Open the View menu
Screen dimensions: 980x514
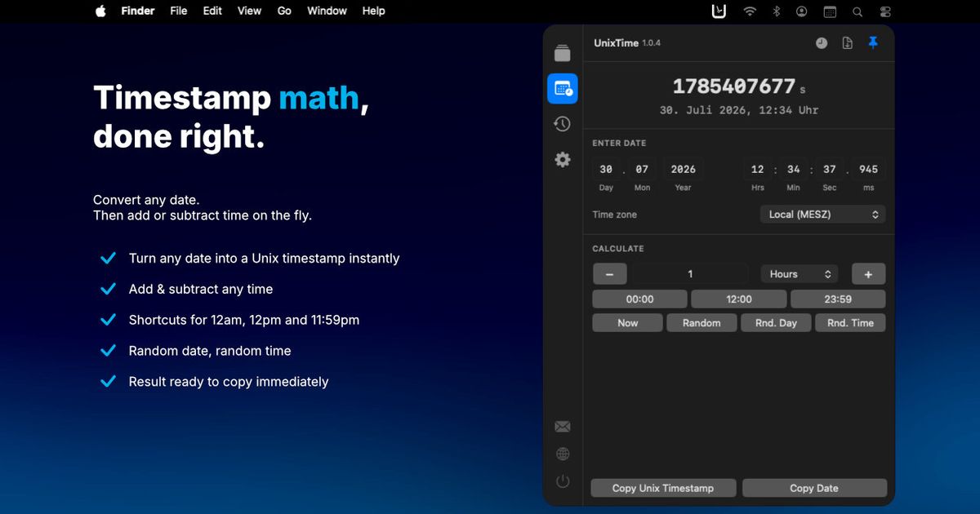pos(249,11)
